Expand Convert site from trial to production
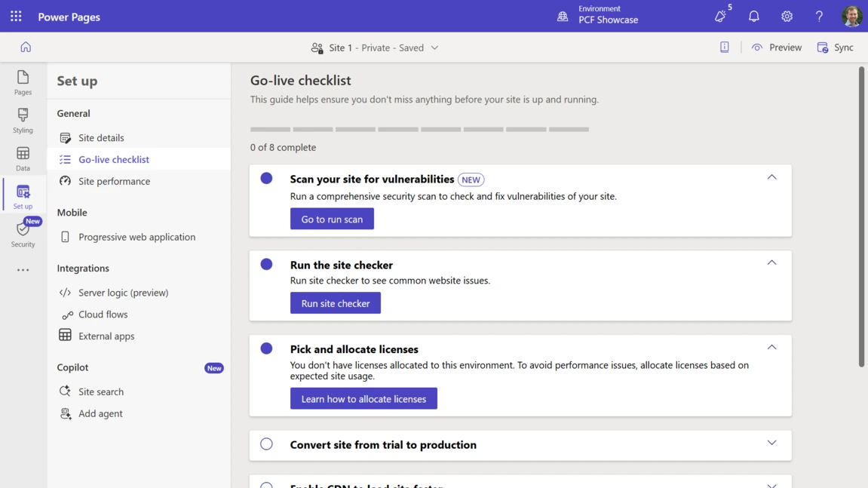868x488 pixels. pos(771,443)
